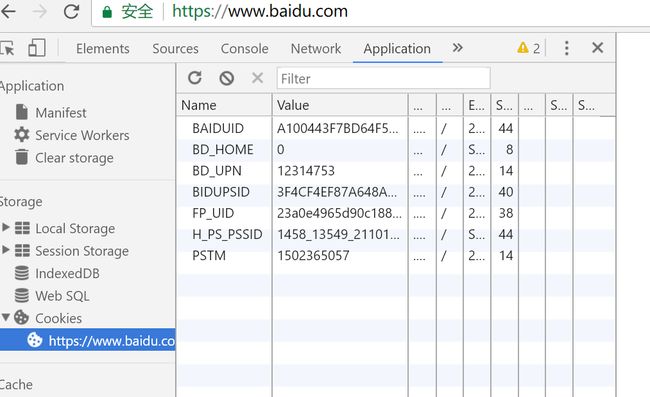Click the browser back arrow

click(x=8, y=11)
